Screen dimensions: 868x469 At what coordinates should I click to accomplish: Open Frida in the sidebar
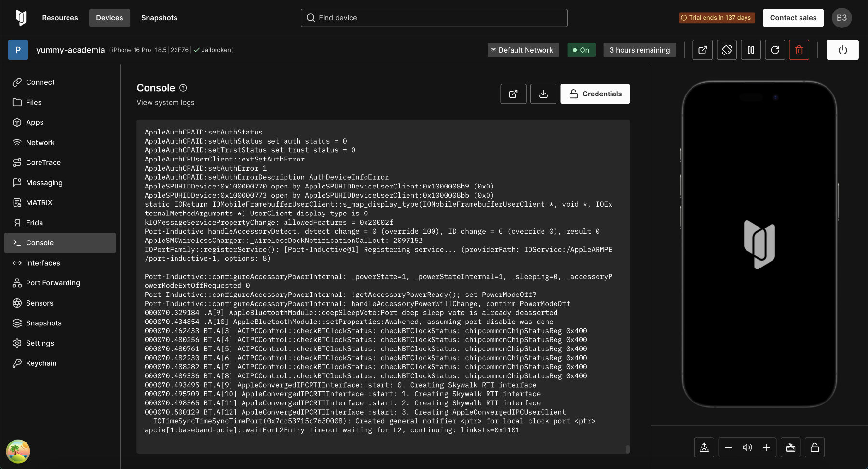(34, 223)
